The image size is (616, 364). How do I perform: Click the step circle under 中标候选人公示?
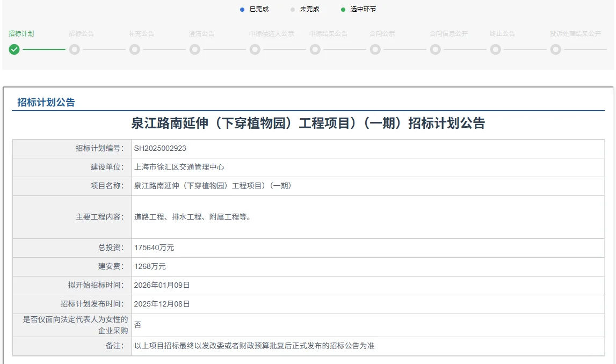coord(255,49)
